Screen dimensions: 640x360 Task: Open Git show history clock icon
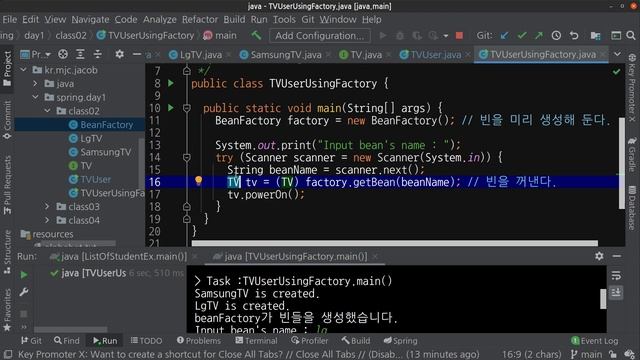click(x=556, y=36)
